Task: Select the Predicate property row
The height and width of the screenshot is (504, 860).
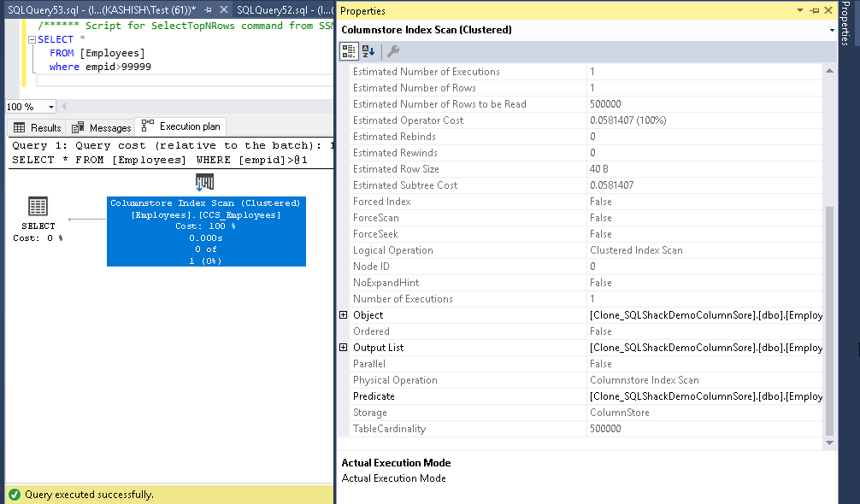Action: [x=586, y=396]
